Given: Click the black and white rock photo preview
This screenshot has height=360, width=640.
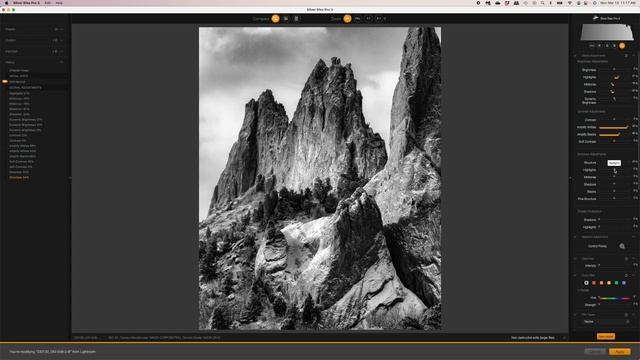Looking at the screenshot, I should click(320, 178).
